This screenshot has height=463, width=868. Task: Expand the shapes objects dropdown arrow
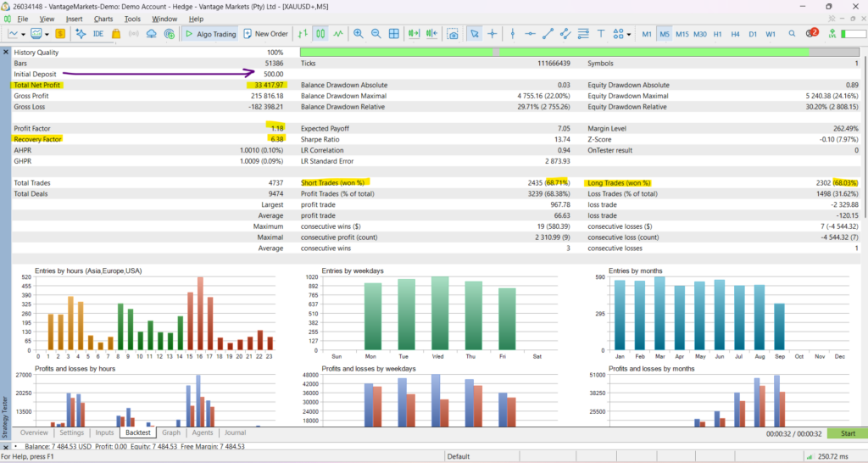coord(629,34)
